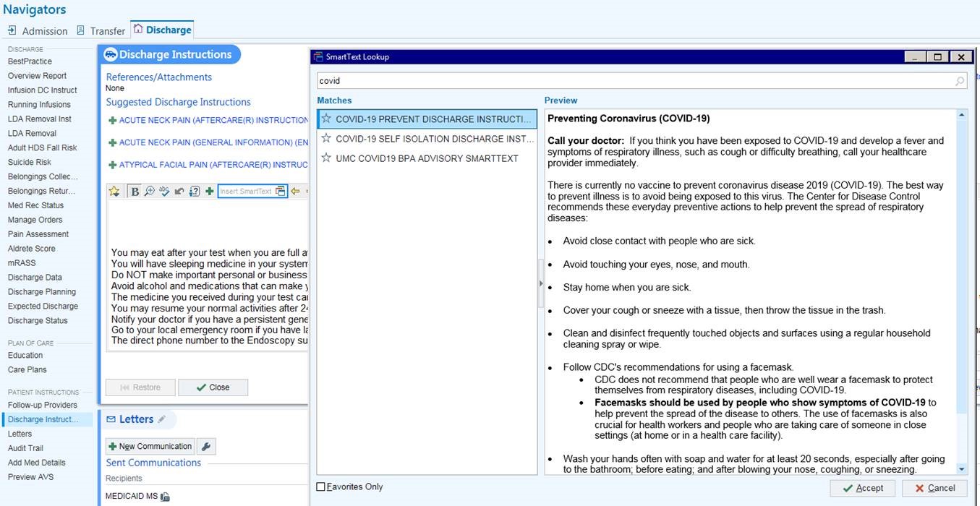Open Med Rec Status section
The height and width of the screenshot is (506, 980).
(x=36, y=205)
